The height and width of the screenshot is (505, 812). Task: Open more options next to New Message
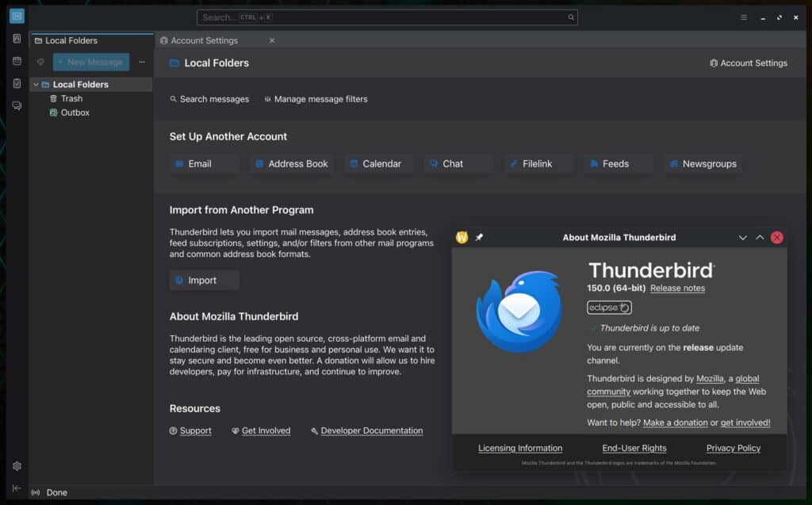point(141,61)
